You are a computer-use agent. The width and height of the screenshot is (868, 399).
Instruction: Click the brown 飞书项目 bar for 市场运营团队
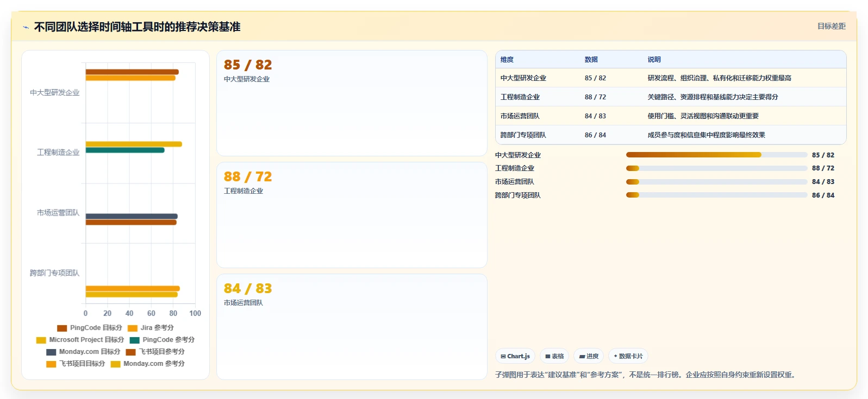(131, 223)
